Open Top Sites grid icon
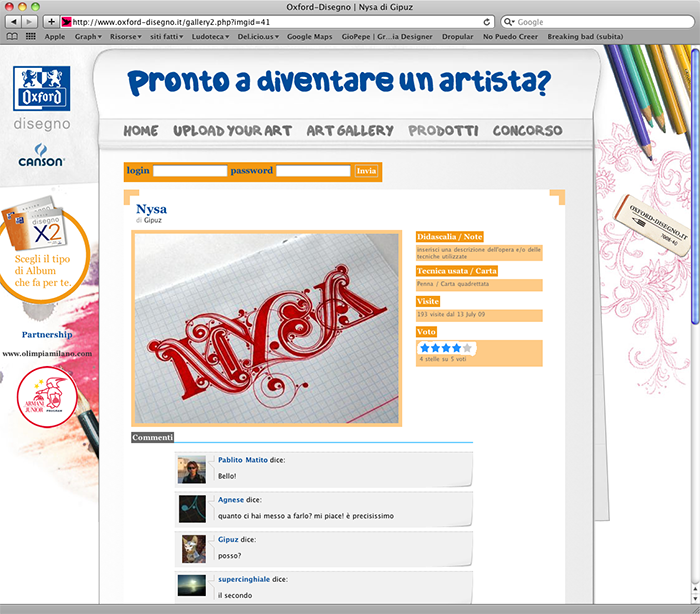Image resolution: width=700 pixels, height=614 pixels. click(30, 37)
